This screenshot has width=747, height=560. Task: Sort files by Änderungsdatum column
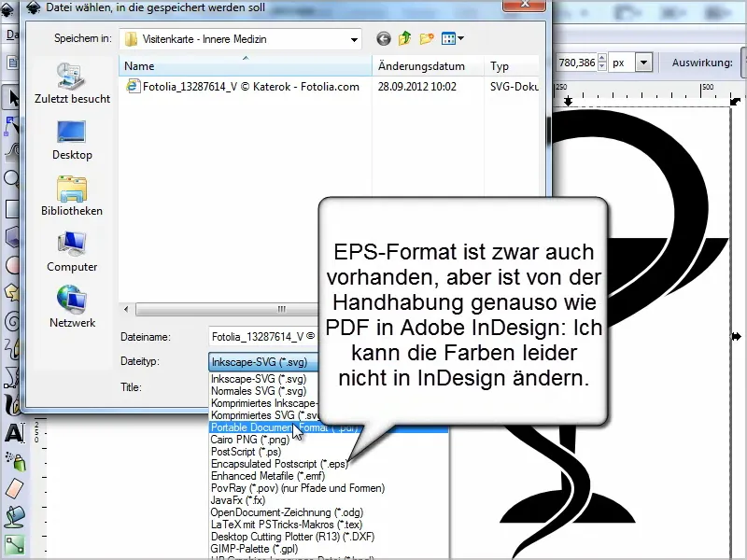pyautogui.click(x=428, y=66)
